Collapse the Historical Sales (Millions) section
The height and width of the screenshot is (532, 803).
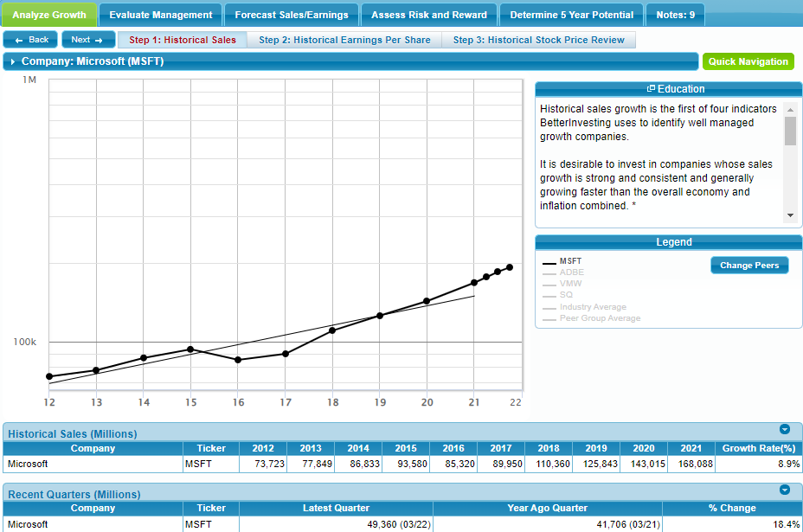click(x=785, y=429)
